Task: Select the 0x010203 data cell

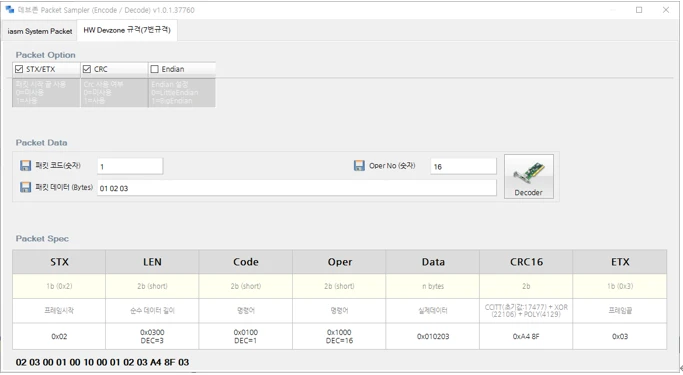Action: coord(433,336)
